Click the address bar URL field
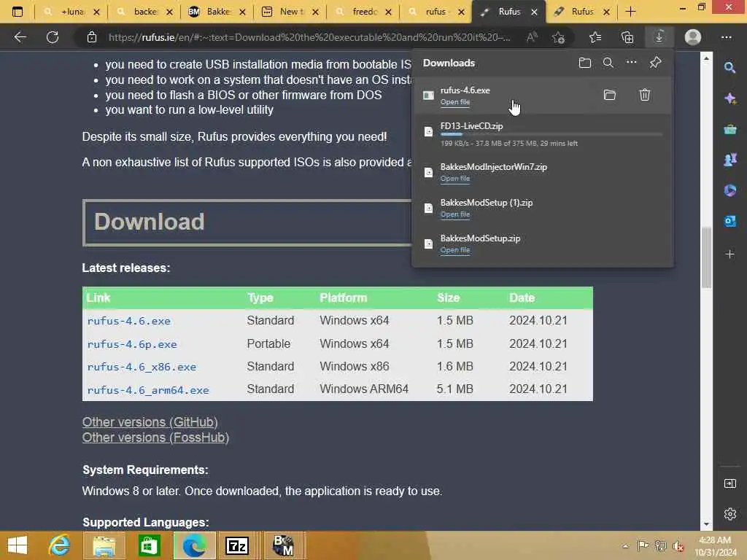747x560 pixels. (x=309, y=37)
